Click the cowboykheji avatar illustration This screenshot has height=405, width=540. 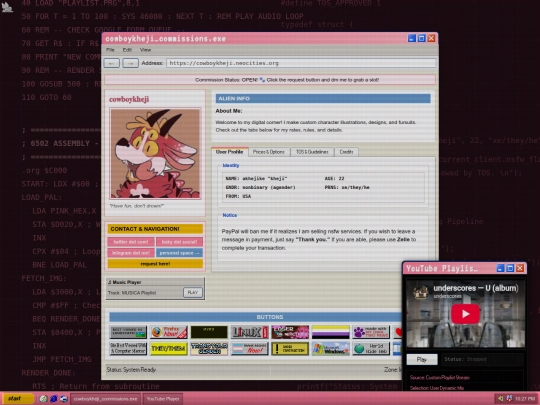pyautogui.click(x=155, y=153)
